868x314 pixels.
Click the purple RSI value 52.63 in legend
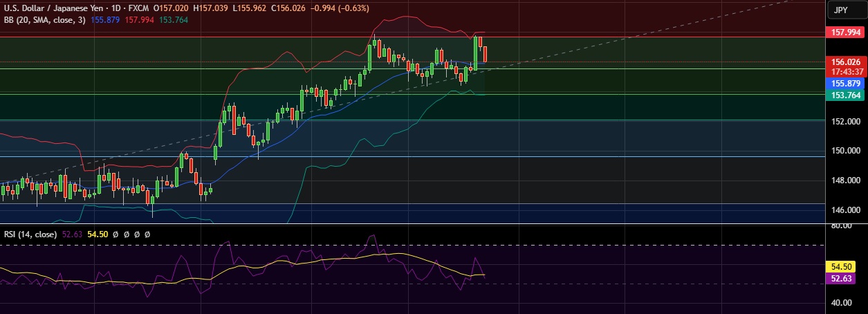click(73, 234)
